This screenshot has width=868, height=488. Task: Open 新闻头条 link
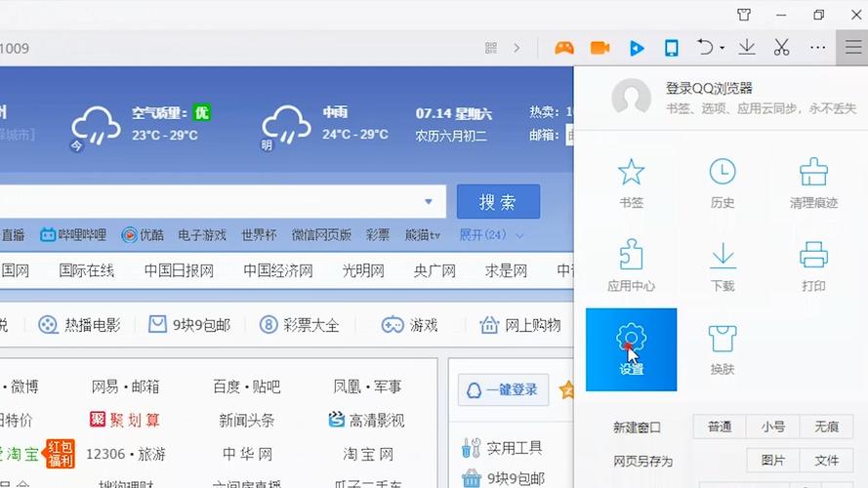pos(247,420)
